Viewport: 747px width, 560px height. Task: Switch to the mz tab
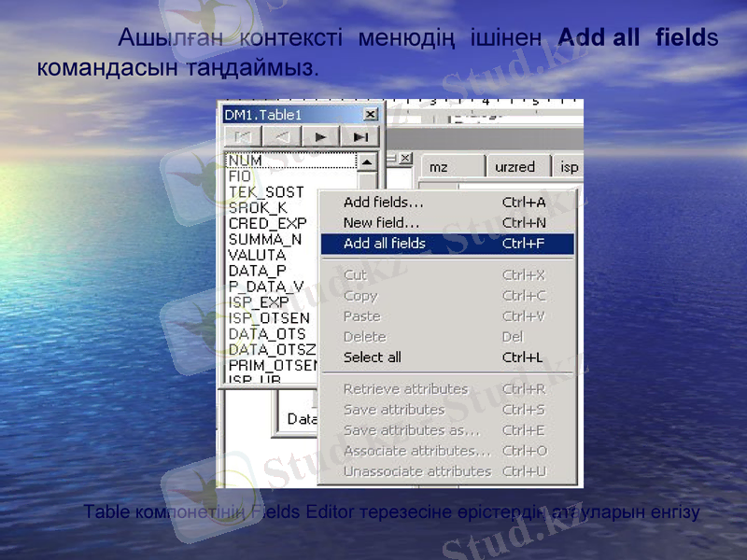tap(438, 167)
